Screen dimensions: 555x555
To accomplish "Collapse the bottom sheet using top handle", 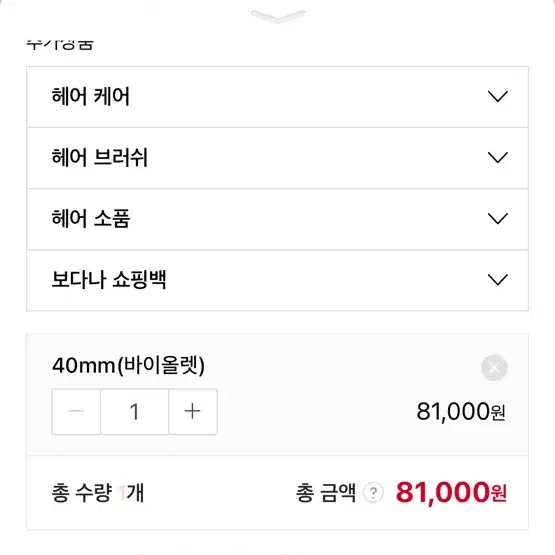I will (x=278, y=16).
